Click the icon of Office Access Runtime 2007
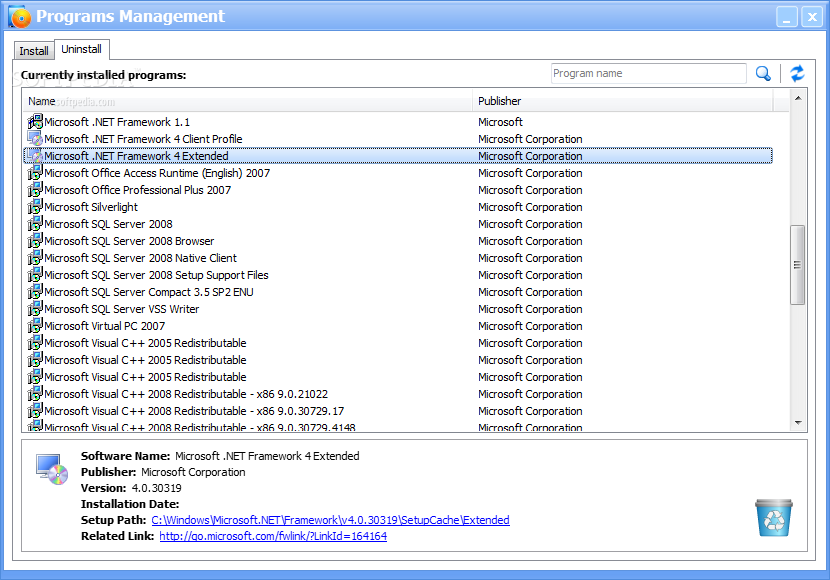 (35, 173)
